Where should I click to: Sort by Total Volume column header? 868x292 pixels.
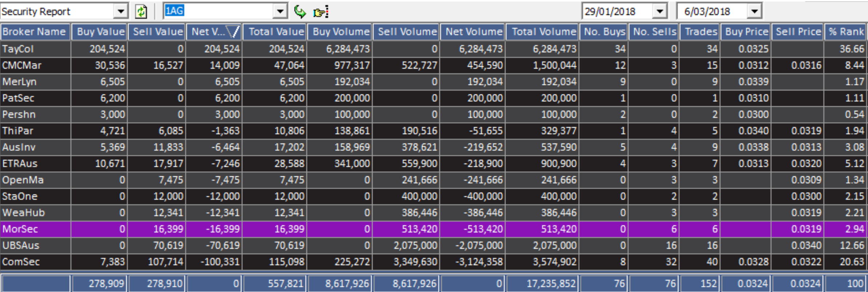(x=542, y=32)
